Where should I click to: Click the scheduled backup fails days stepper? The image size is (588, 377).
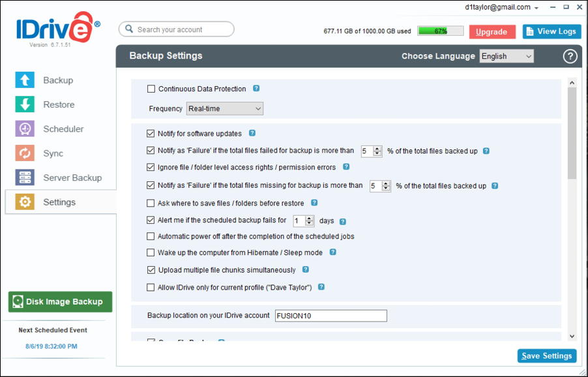coord(309,221)
